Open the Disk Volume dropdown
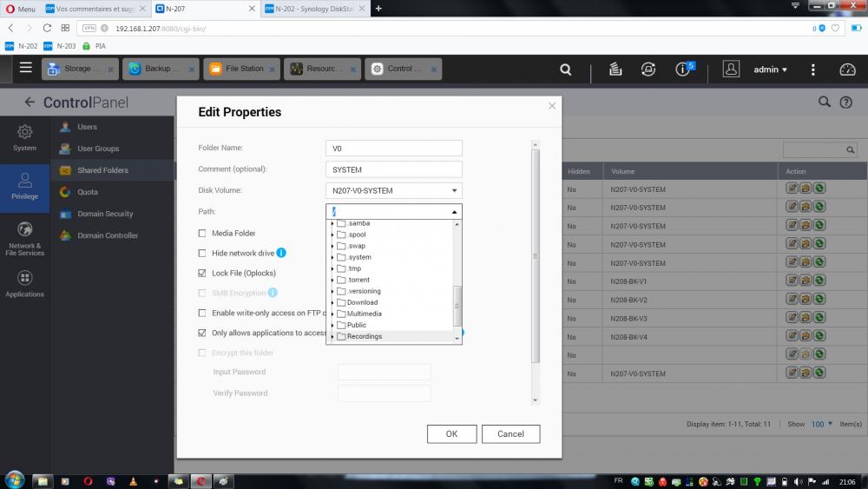This screenshot has height=489, width=868. [454, 190]
